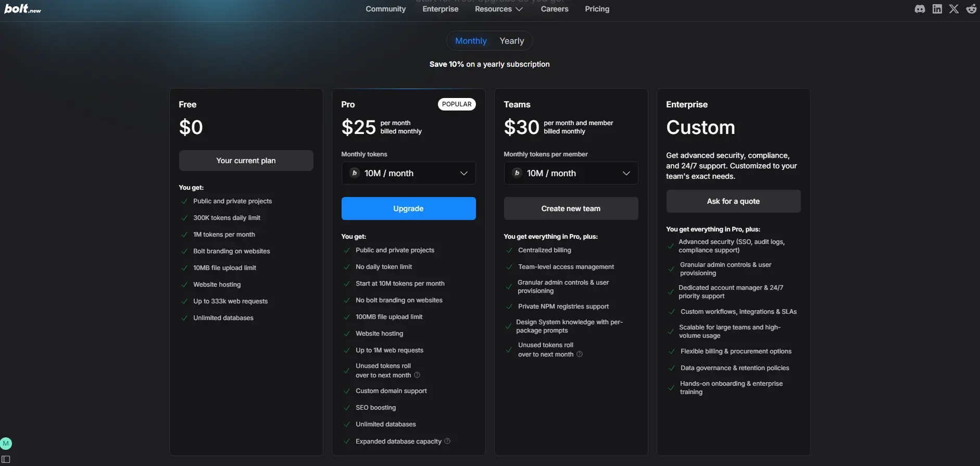Open the Enterprise nav link
Screen dimensions: 980x466
[441, 9]
